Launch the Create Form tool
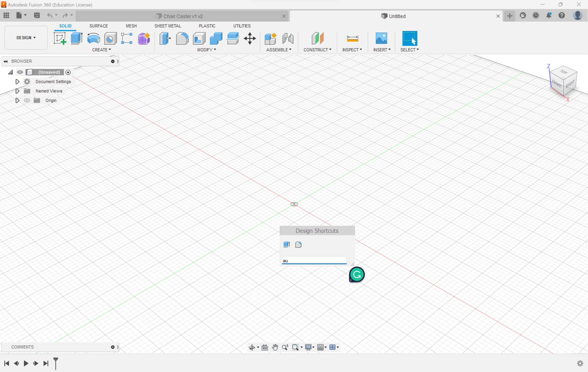This screenshot has width=588, height=372. coord(144,38)
